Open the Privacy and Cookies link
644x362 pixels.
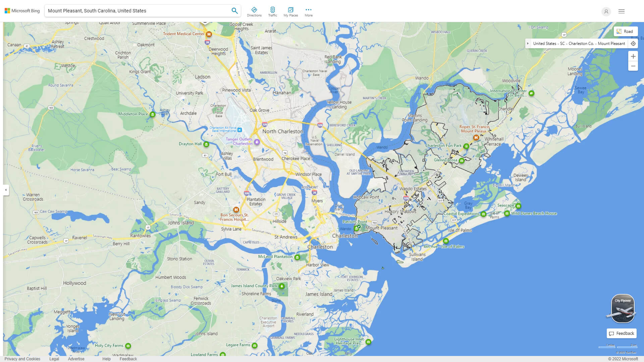click(x=22, y=359)
